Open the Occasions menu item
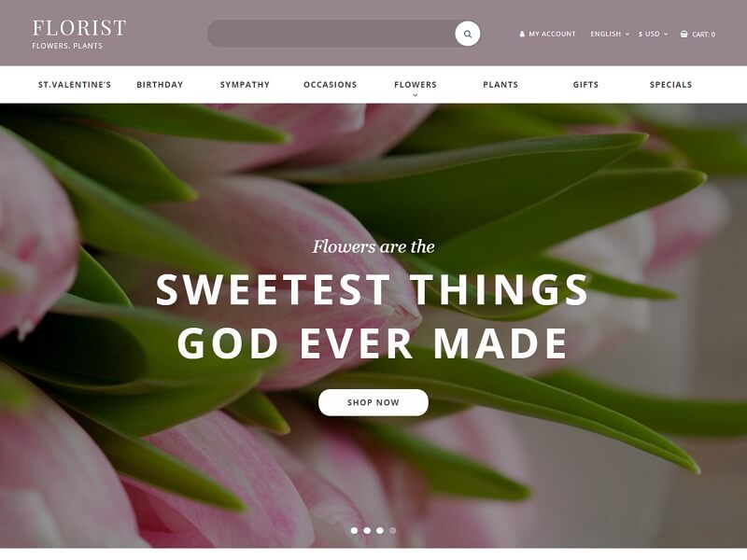This screenshot has height=560, width=747. point(331,85)
